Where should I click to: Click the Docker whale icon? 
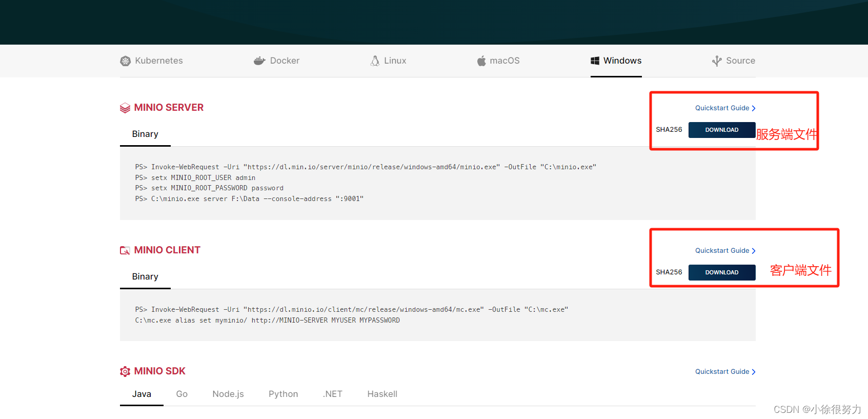click(259, 61)
